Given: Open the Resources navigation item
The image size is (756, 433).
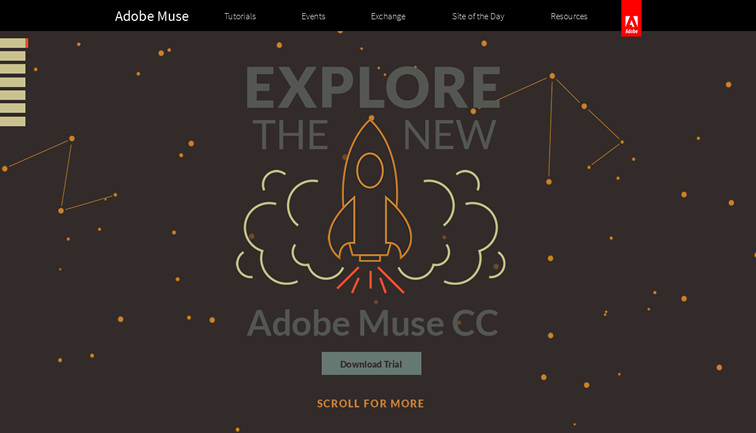Looking at the screenshot, I should [x=569, y=16].
